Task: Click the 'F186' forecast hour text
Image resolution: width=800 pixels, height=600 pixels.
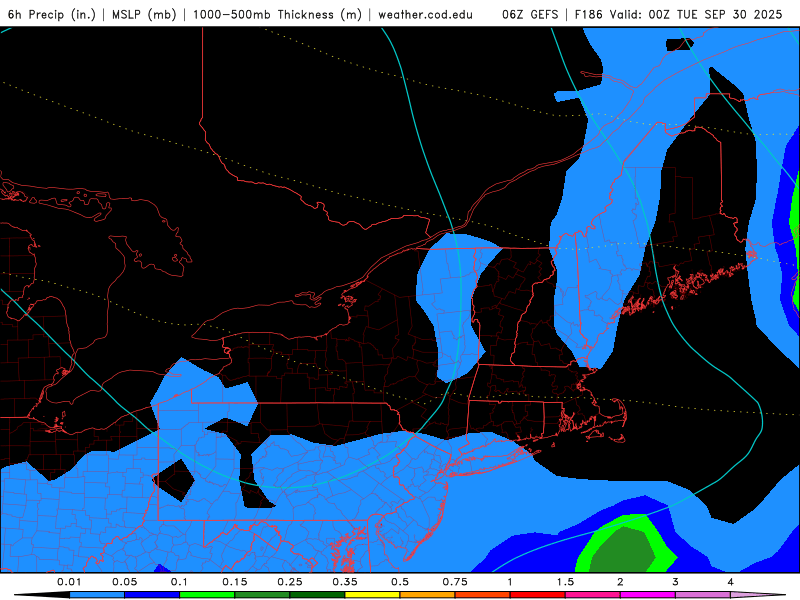Action: click(588, 14)
